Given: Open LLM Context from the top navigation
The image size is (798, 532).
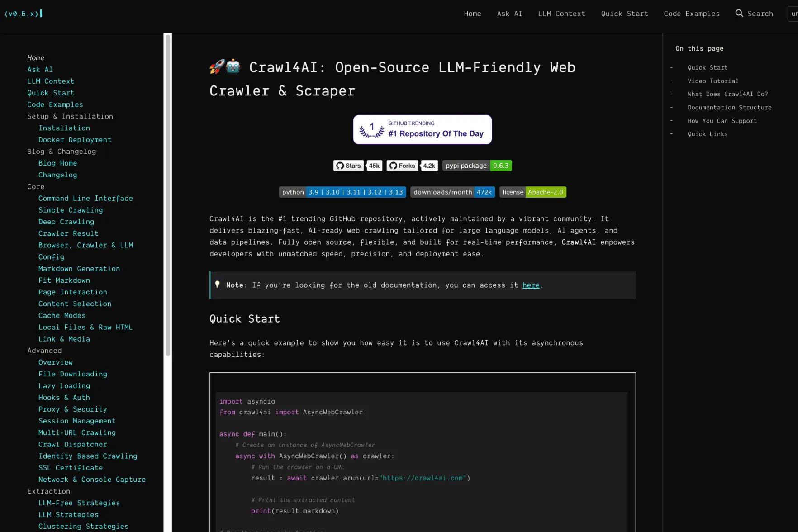Looking at the screenshot, I should [561, 14].
